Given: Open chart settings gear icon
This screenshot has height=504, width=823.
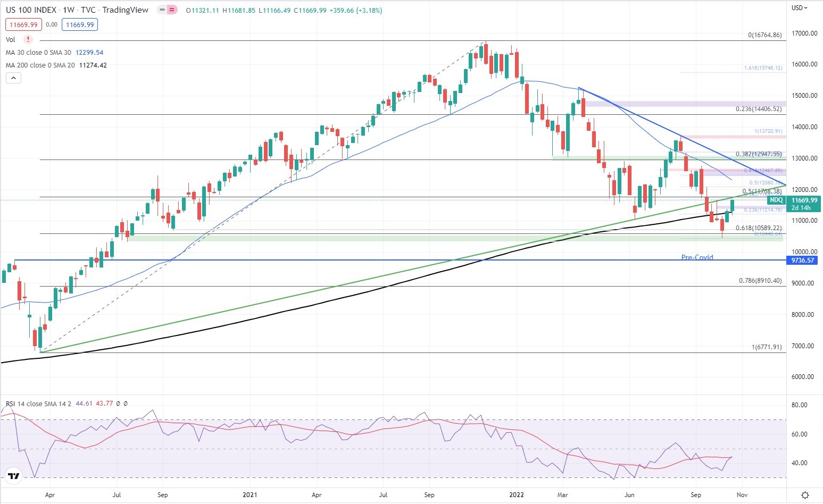Looking at the screenshot, I should (x=805, y=494).
